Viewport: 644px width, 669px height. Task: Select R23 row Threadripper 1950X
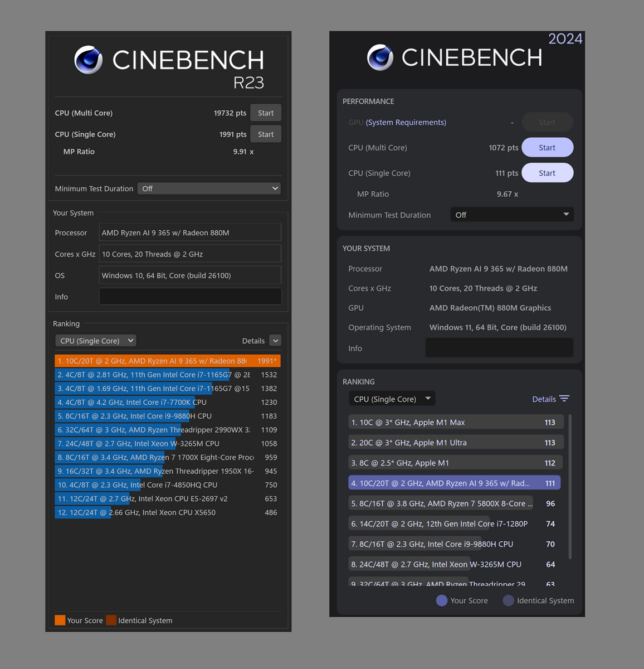click(167, 471)
